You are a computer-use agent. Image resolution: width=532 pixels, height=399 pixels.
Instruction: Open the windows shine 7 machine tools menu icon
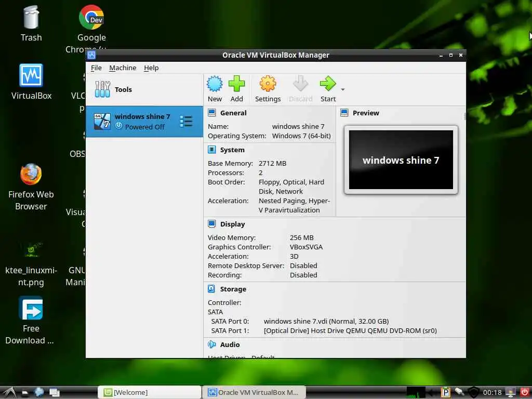(186, 122)
